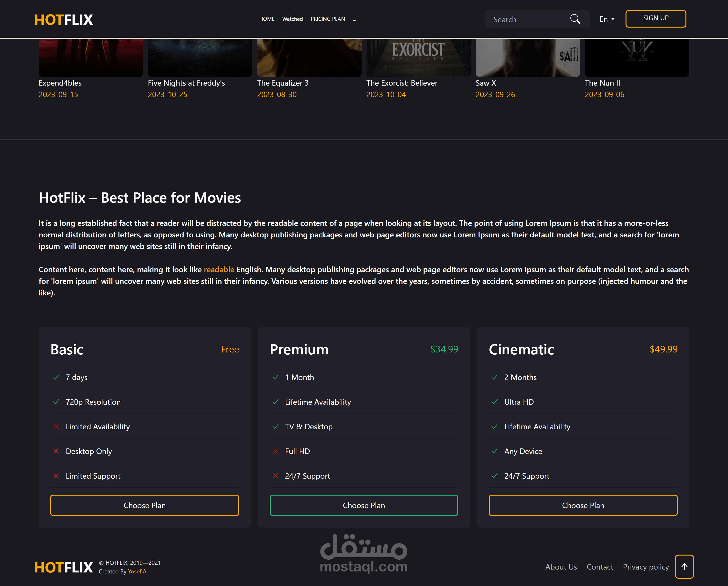Click the checkmark beside 7 days

coord(56,377)
